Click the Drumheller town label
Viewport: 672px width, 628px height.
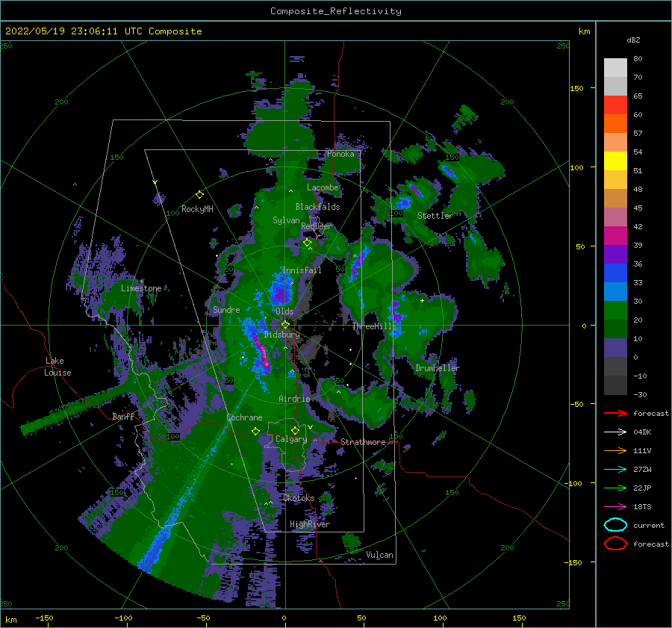click(x=438, y=368)
